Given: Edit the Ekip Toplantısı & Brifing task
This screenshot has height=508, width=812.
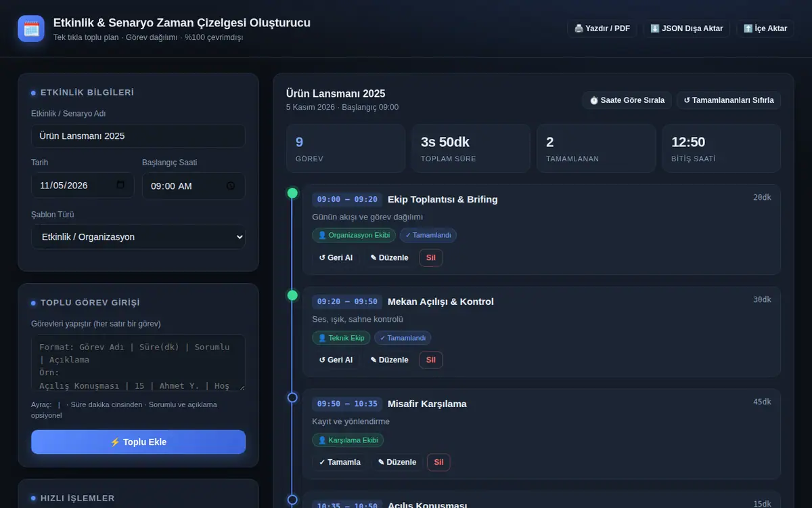Looking at the screenshot, I should 389,258.
